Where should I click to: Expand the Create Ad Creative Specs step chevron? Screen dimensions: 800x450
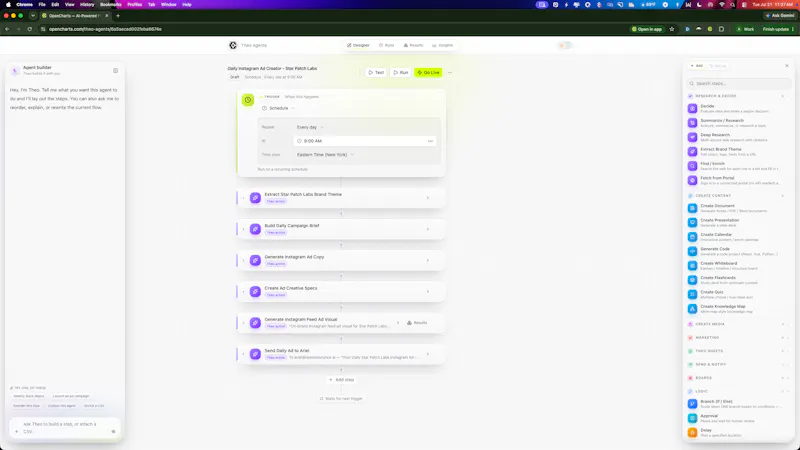click(428, 291)
